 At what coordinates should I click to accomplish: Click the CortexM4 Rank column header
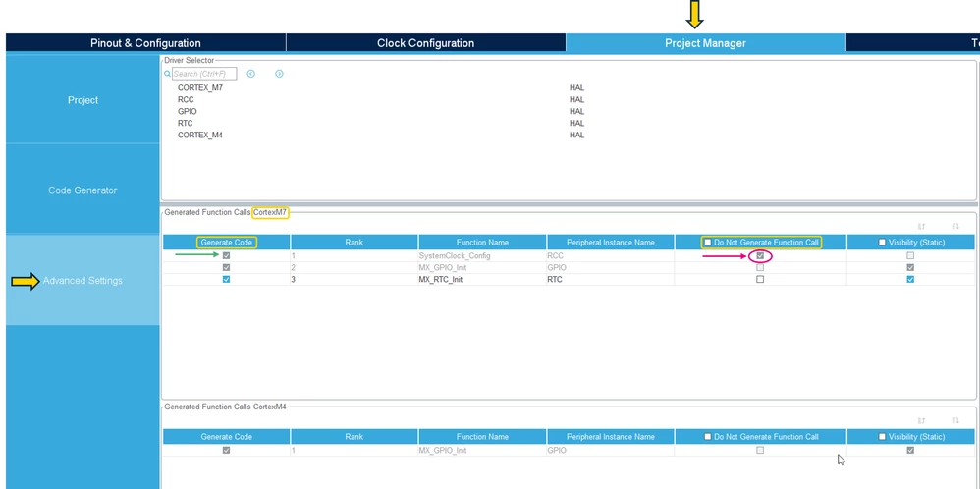[354, 437]
